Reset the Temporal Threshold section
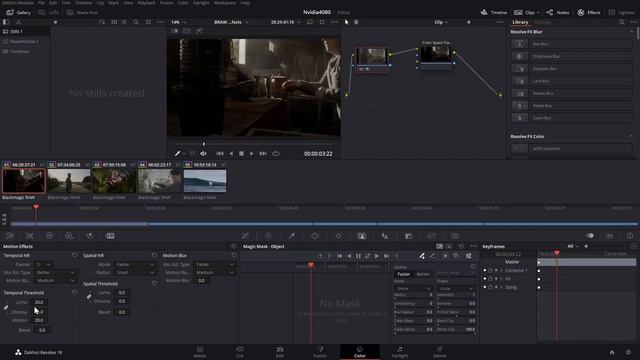The height and width of the screenshot is (360, 640). point(75,293)
